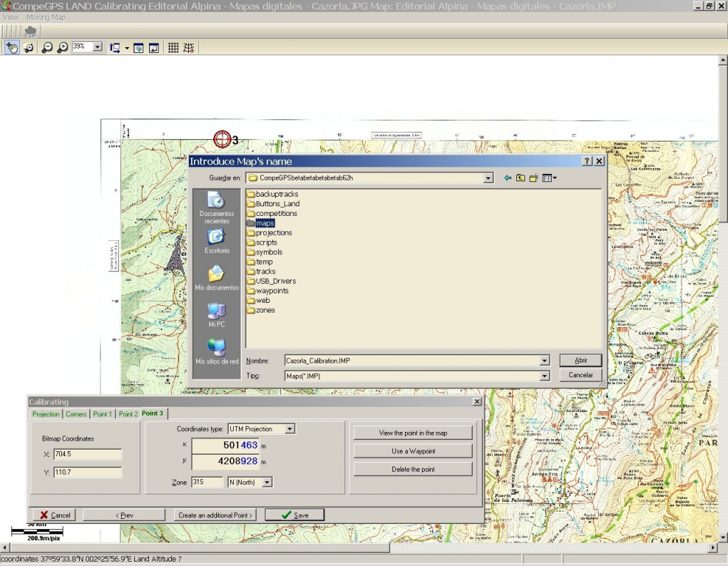Click the 3D map window icon
The height and width of the screenshot is (566, 728).
(x=139, y=48)
